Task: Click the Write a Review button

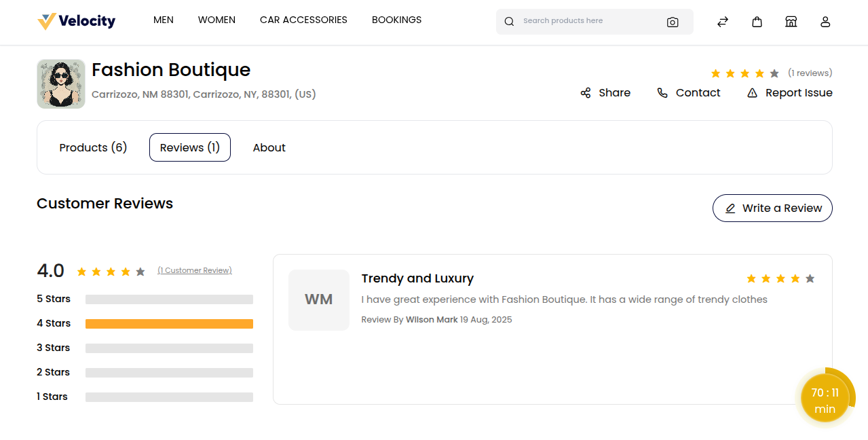Action: (772, 208)
